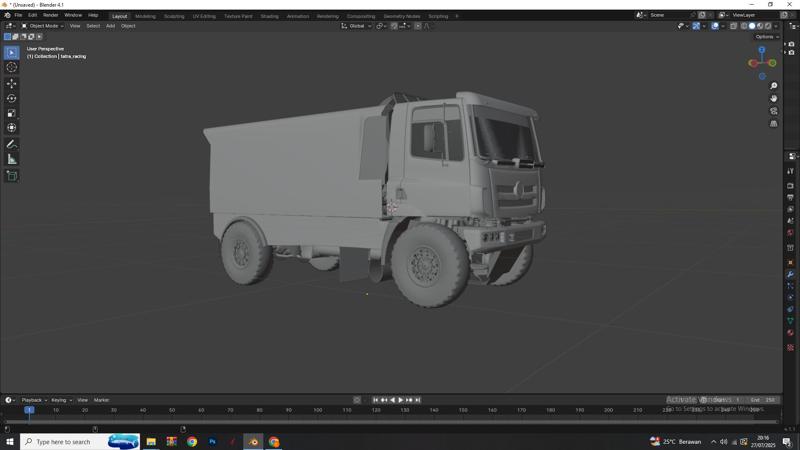Open the Modifiers wrench properties tab
This screenshot has width=800, height=450.
point(790,274)
